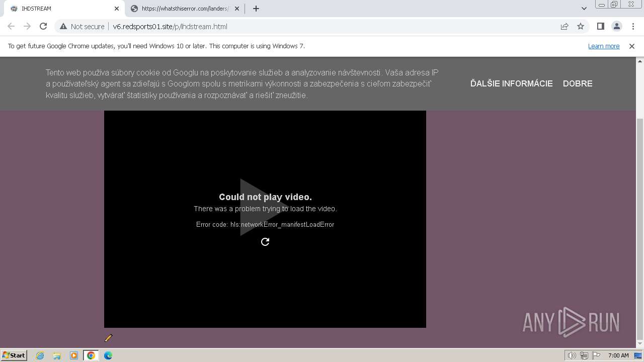The image size is (644, 362).
Task: Open the browser side panel
Action: 600,27
